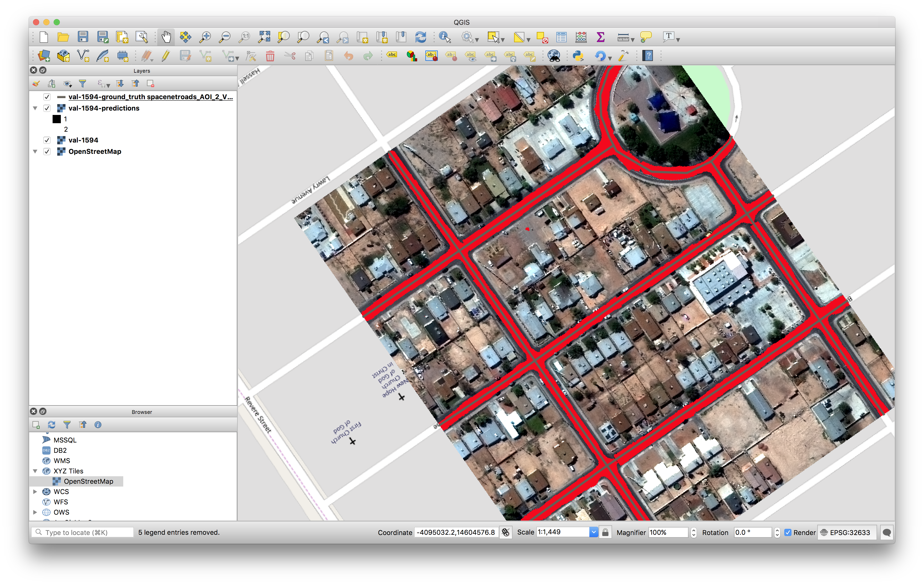The image size is (924, 585).
Task: Click Zoom Full extent icon
Action: click(x=264, y=37)
